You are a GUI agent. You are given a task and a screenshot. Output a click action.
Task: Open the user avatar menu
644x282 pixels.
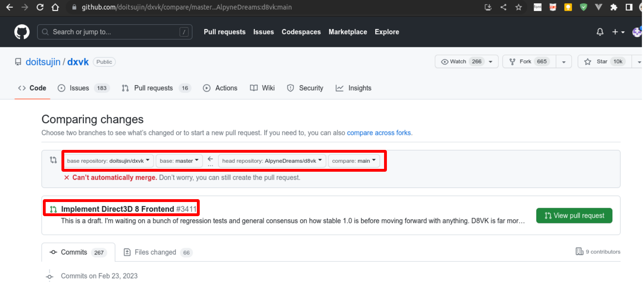[x=638, y=32]
